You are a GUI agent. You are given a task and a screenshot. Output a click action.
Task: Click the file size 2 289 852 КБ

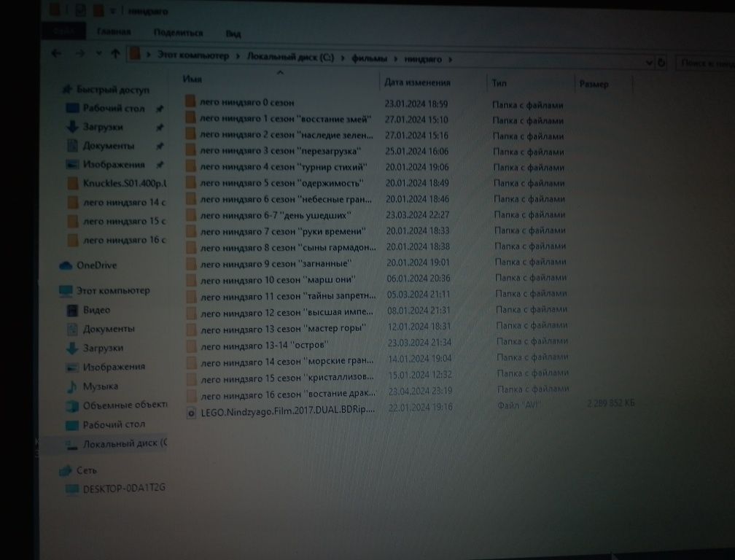coord(611,403)
